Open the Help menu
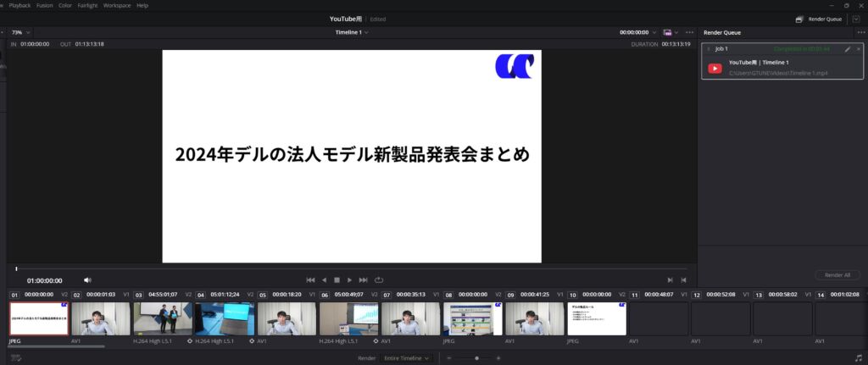This screenshot has height=365, width=868. coord(142,5)
